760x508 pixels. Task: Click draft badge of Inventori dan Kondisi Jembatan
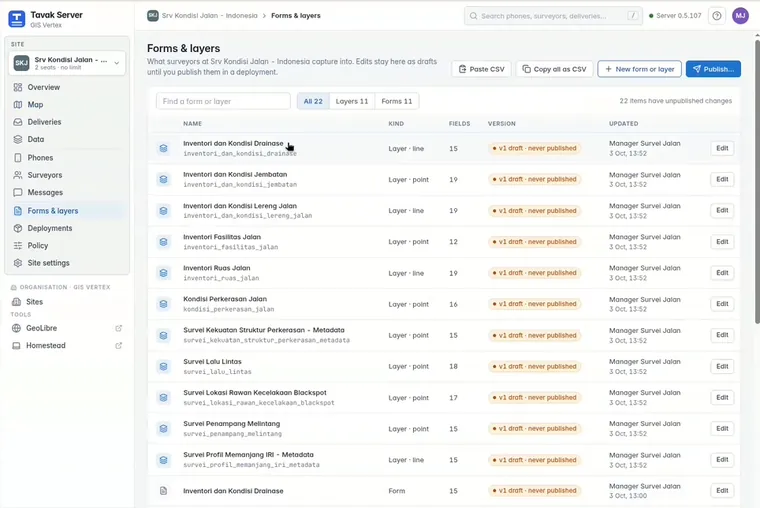click(x=534, y=179)
